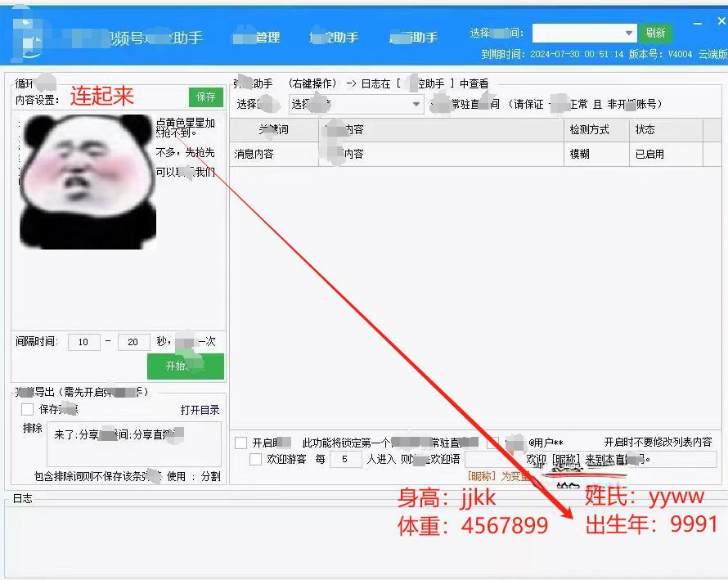Click the green 刷新 button

pos(655,34)
